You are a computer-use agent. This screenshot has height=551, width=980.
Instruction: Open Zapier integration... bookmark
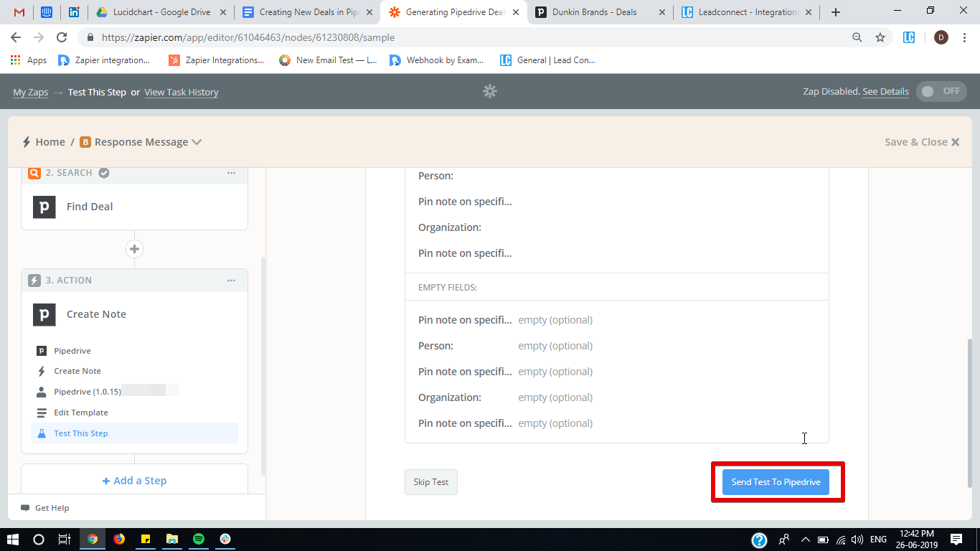[105, 60]
